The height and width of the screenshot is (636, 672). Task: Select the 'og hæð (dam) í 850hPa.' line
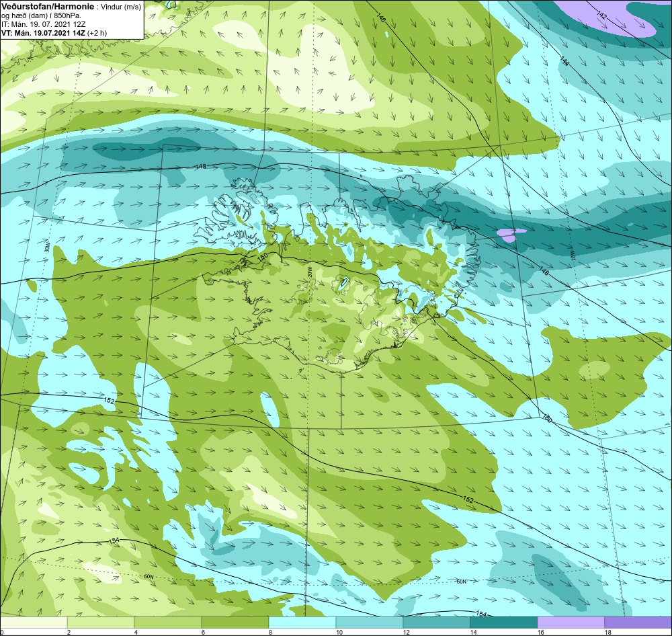tap(41, 16)
